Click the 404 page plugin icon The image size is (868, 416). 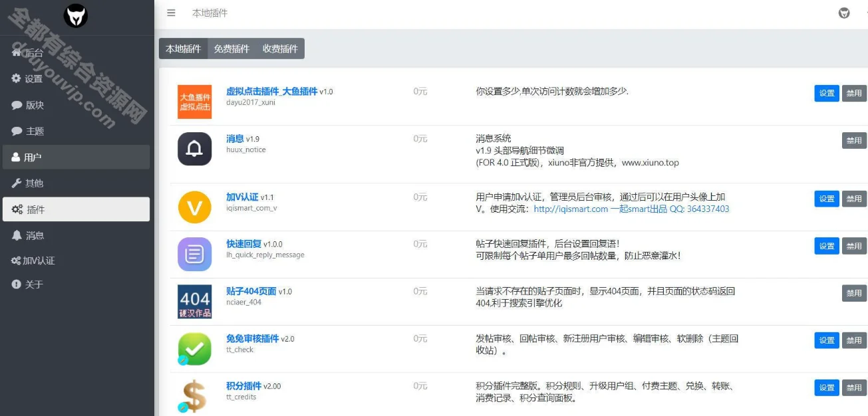pos(194,301)
